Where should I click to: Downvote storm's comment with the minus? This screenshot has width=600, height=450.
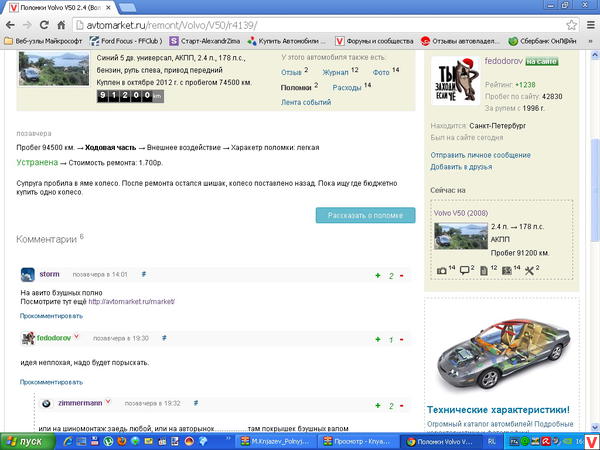click(x=401, y=276)
